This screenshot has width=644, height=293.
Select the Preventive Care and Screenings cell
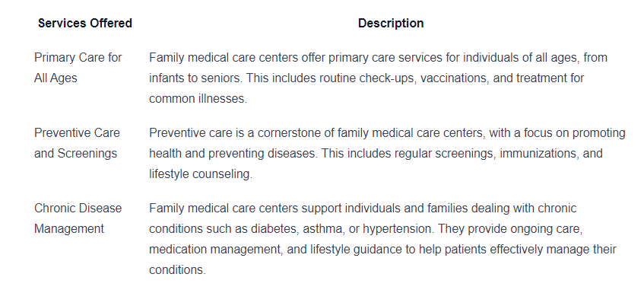pos(78,143)
